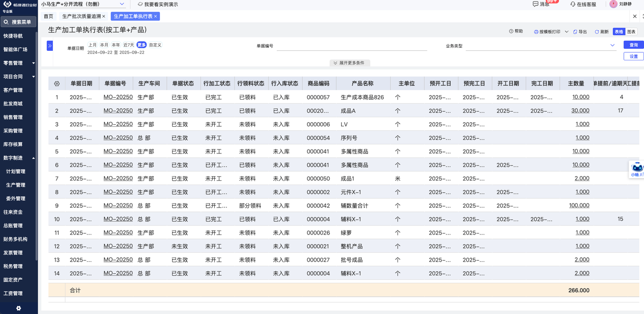Click the export icon next to 导出

575,32
